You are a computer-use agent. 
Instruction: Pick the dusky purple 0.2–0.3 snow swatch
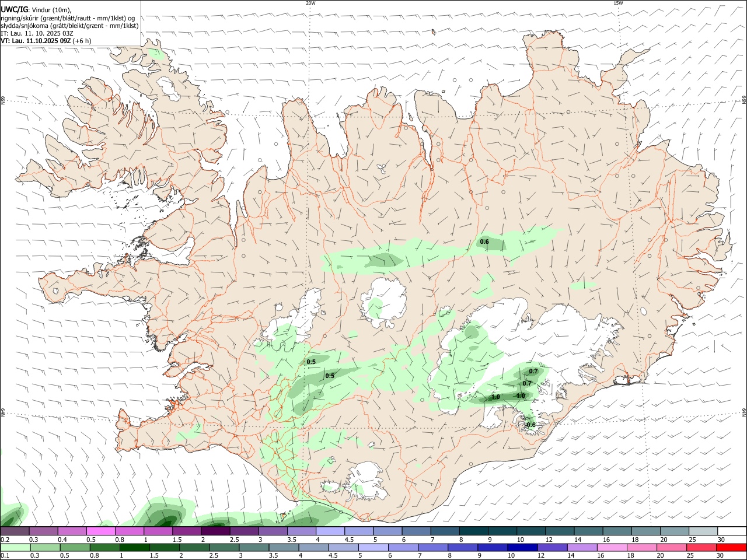15,531
